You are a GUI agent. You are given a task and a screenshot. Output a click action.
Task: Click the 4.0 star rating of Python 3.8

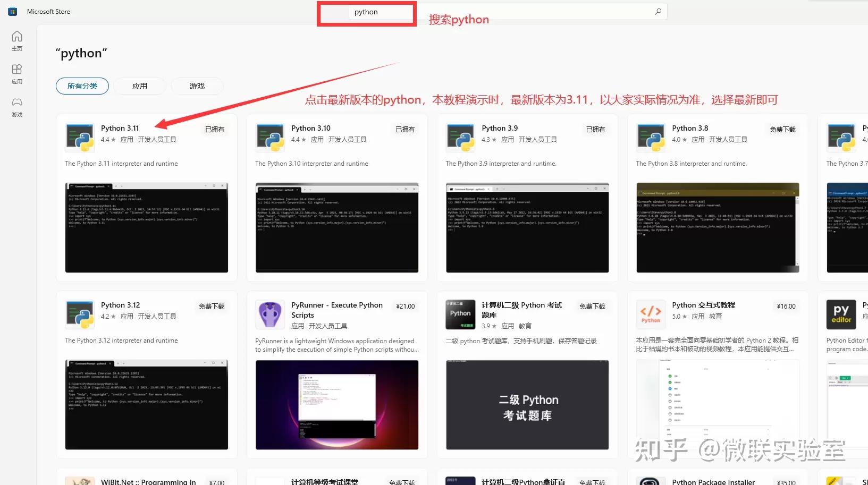coord(679,140)
